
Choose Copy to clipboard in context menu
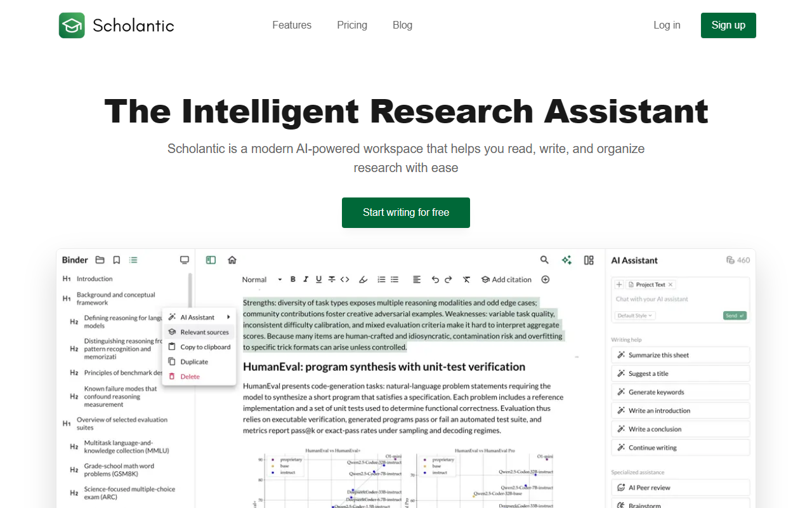200,347
